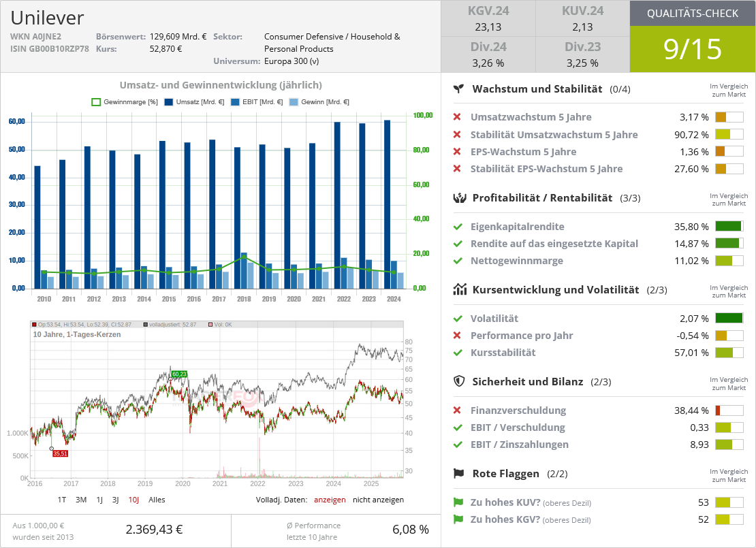Viewport: 756px width, 548px height.
Task: Click the green flag next to Zu hohes KUV?
Action: pyautogui.click(x=458, y=502)
